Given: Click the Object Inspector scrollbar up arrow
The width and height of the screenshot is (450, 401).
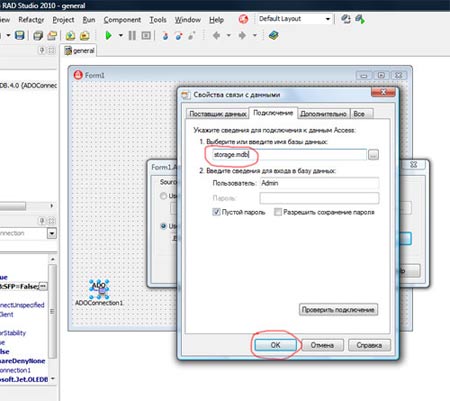Looking at the screenshot, I should pos(52,259).
